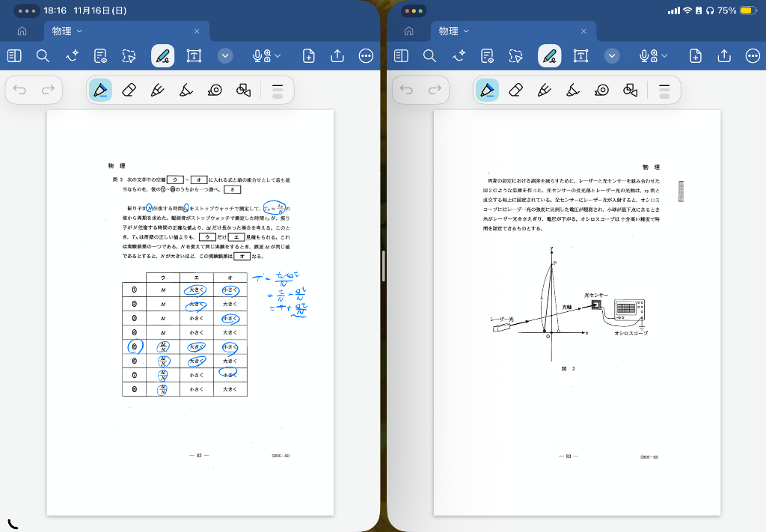Open stroke thickness options in left window
766x532 pixels.
(277, 91)
